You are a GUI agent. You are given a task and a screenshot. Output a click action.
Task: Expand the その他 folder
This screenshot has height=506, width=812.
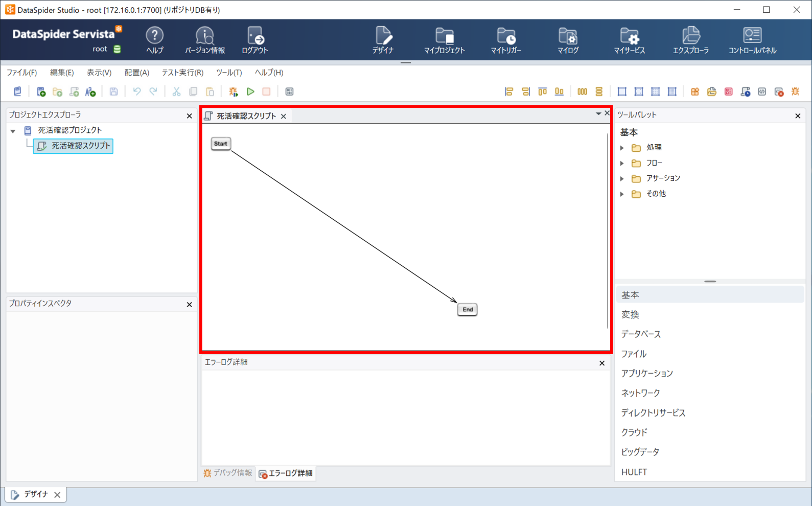pyautogui.click(x=622, y=194)
